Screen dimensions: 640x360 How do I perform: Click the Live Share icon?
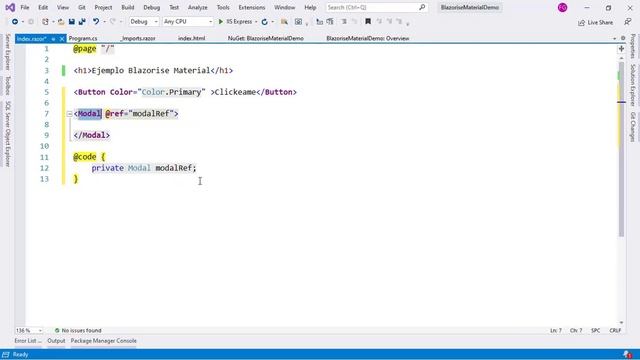[581, 23]
